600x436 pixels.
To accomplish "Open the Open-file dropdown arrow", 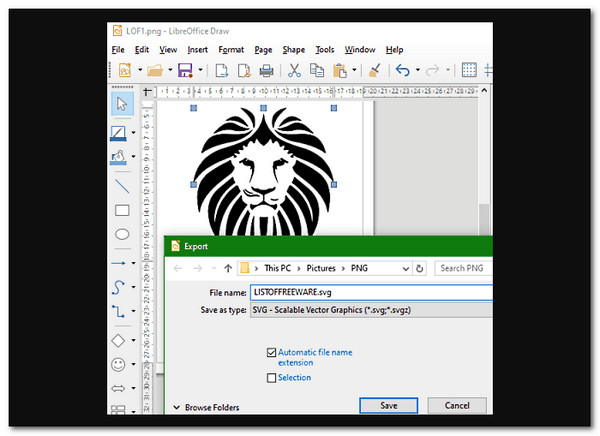I will pyautogui.click(x=170, y=70).
